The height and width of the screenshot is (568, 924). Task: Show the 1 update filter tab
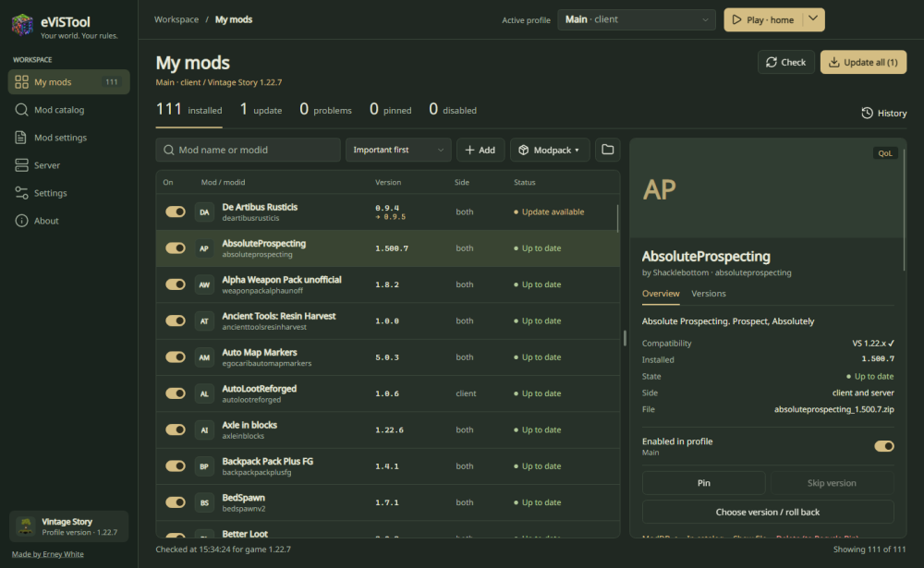261,110
